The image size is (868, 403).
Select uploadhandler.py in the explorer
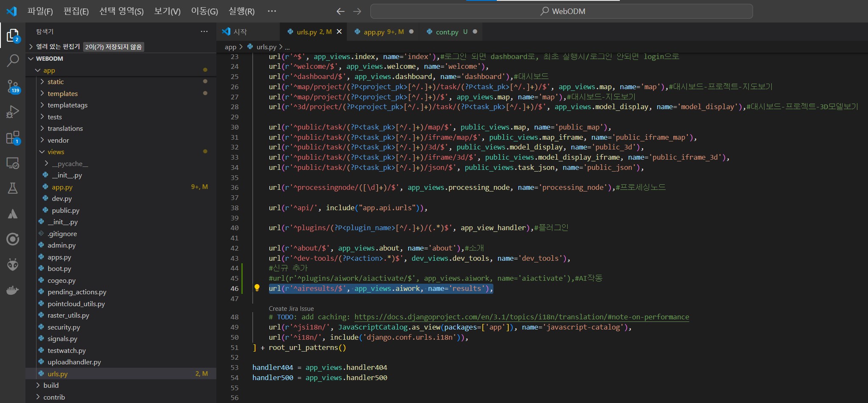74,362
